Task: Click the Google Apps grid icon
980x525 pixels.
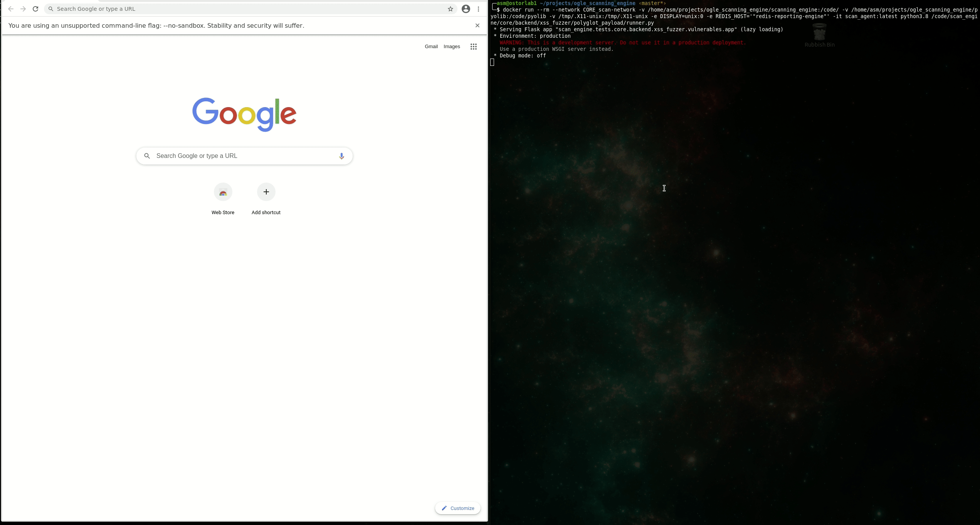Action: click(x=474, y=47)
